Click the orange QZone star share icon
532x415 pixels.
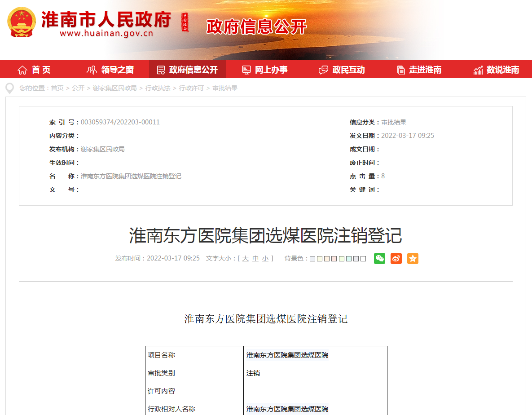[x=413, y=258]
